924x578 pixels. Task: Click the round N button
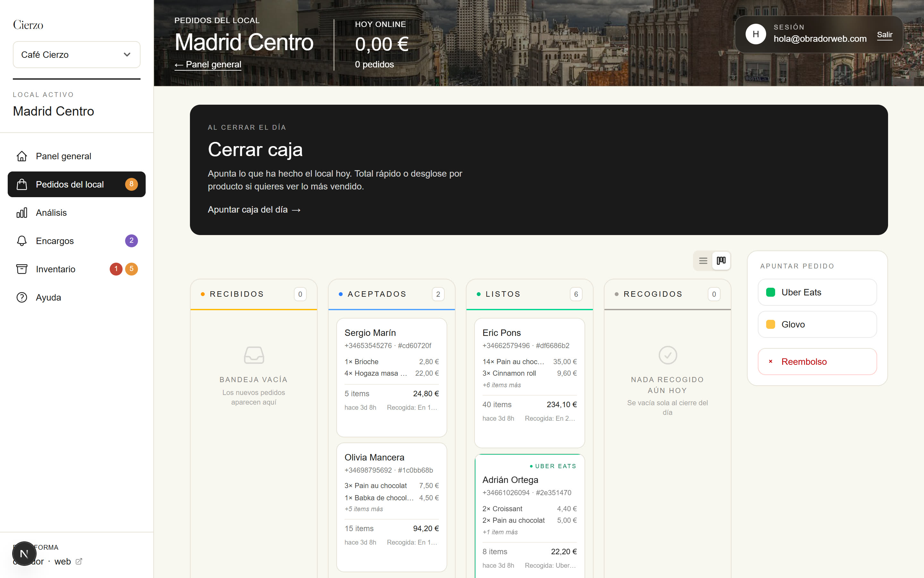[24, 554]
